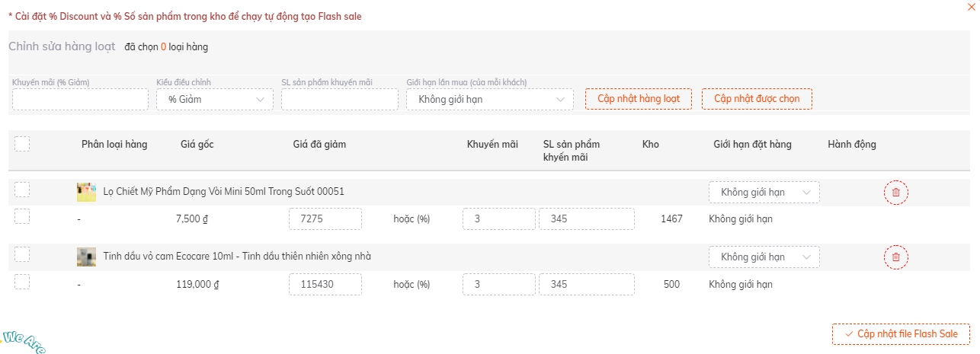
Task: Click Cập nhật được chọn button
Action: (757, 99)
